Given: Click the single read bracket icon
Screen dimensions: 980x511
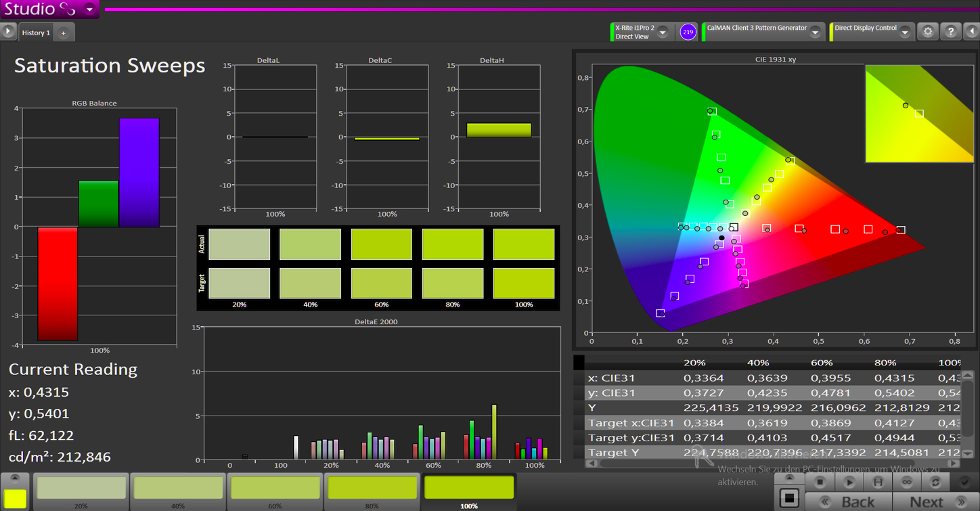Looking at the screenshot, I should (878, 483).
